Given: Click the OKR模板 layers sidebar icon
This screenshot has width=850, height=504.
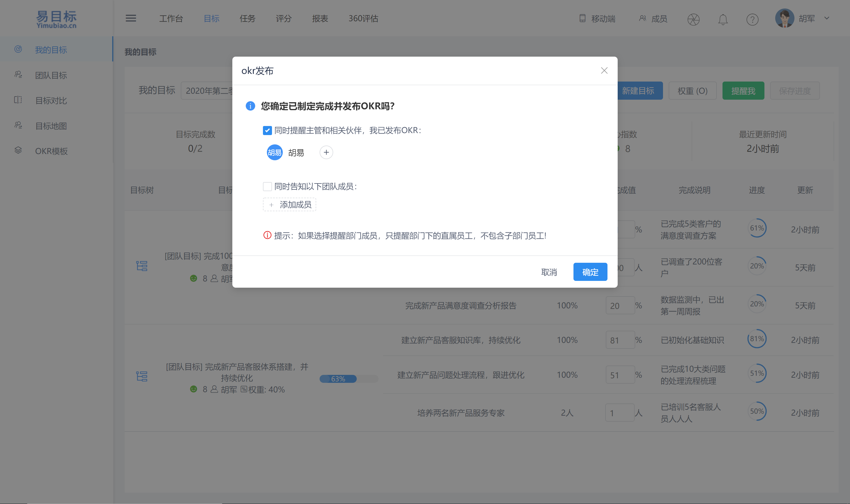Looking at the screenshot, I should 18,150.
